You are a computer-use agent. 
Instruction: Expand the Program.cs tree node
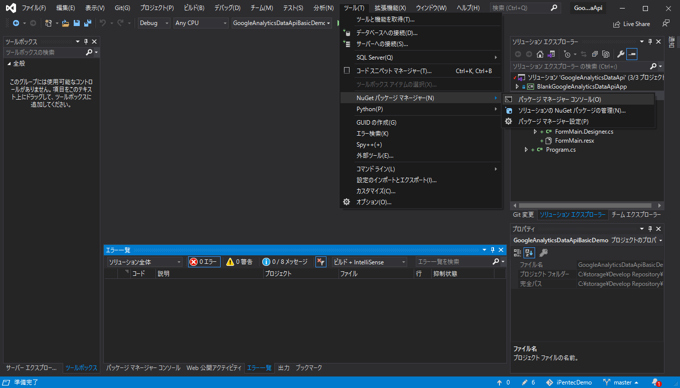[526, 150]
